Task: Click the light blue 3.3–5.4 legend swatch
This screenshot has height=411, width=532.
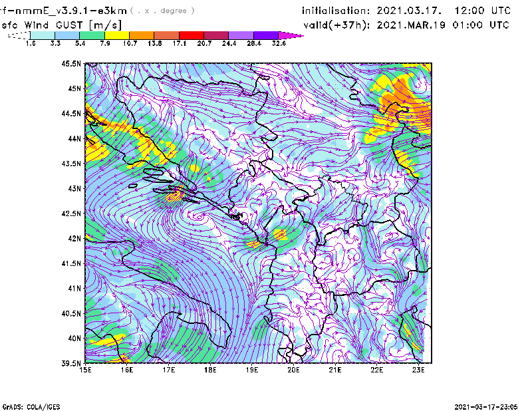Action: (x=67, y=35)
